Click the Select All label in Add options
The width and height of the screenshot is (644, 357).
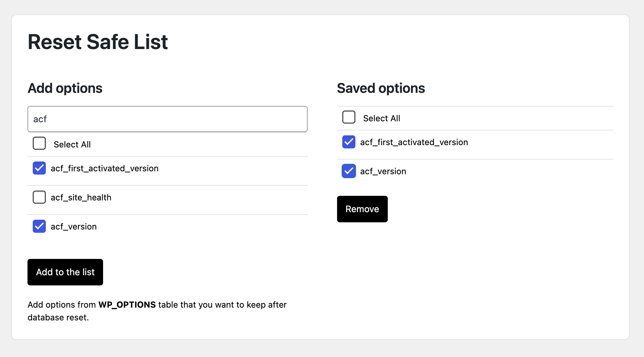72,144
